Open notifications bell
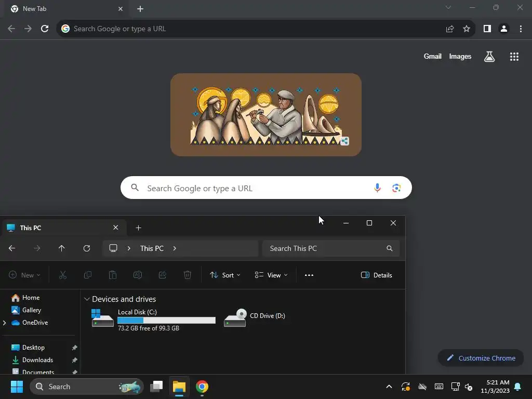 point(518,387)
